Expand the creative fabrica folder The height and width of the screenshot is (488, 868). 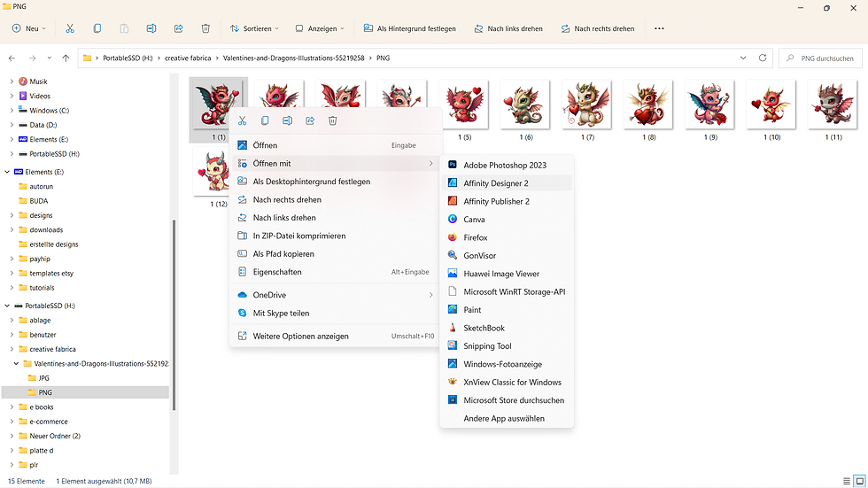coord(12,349)
